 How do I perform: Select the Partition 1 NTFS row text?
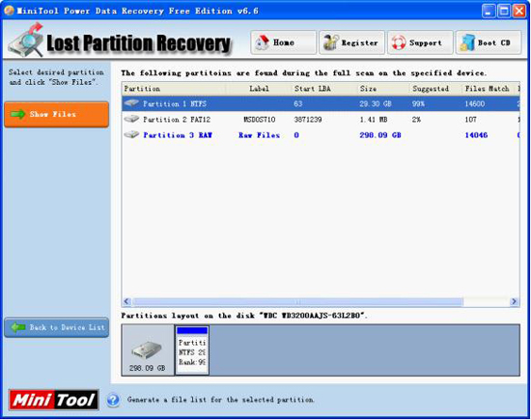pyautogui.click(x=175, y=104)
